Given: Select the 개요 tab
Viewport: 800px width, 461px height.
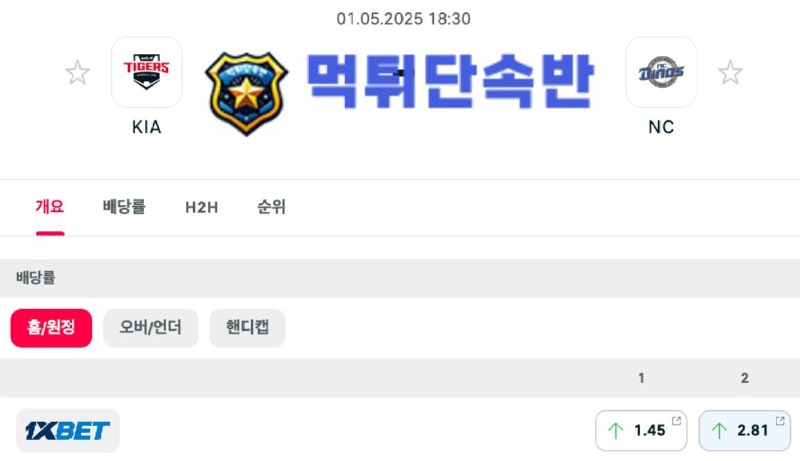Looking at the screenshot, I should 50,207.
